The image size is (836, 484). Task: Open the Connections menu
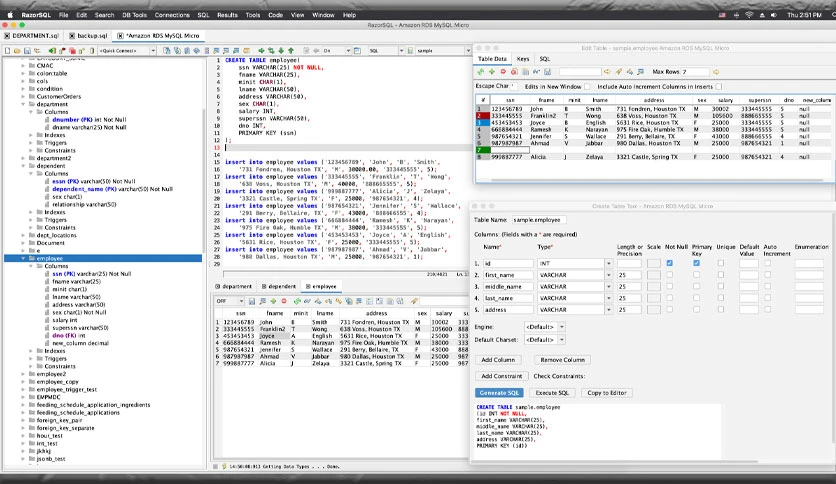(x=172, y=15)
